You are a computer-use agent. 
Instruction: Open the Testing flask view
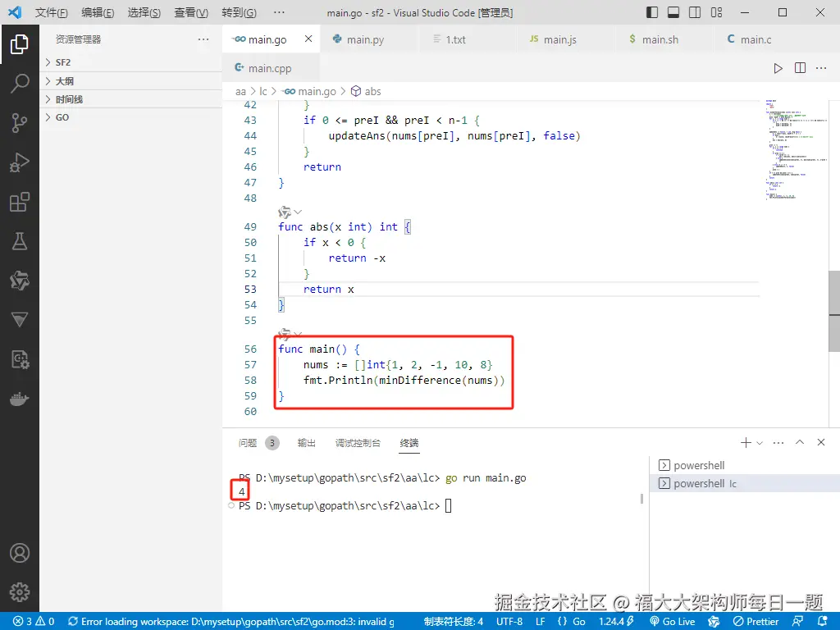click(20, 241)
